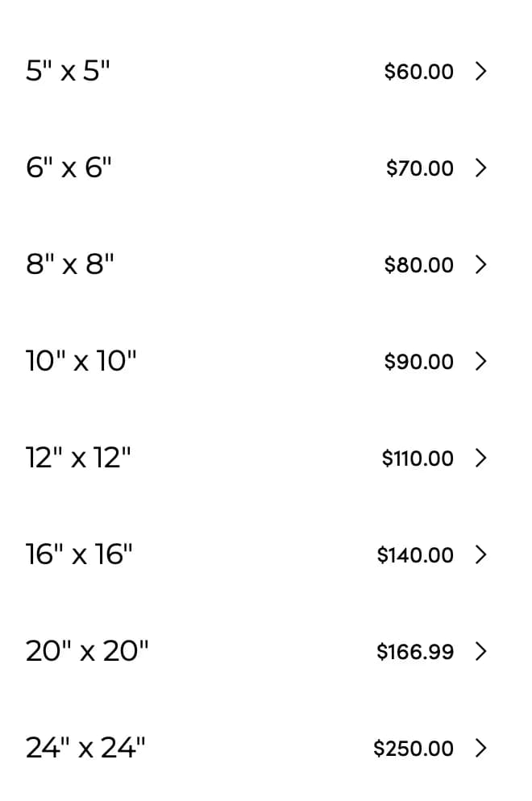The width and height of the screenshot is (532, 801).
Task: Click the chevron arrow next to $70.00
Action: [x=480, y=168]
